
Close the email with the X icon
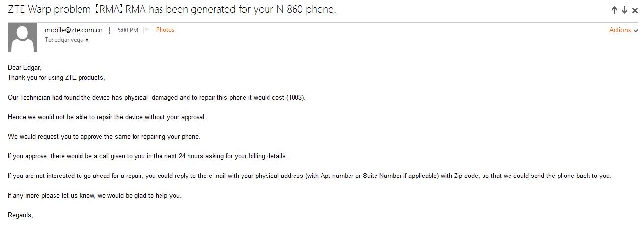635,10
